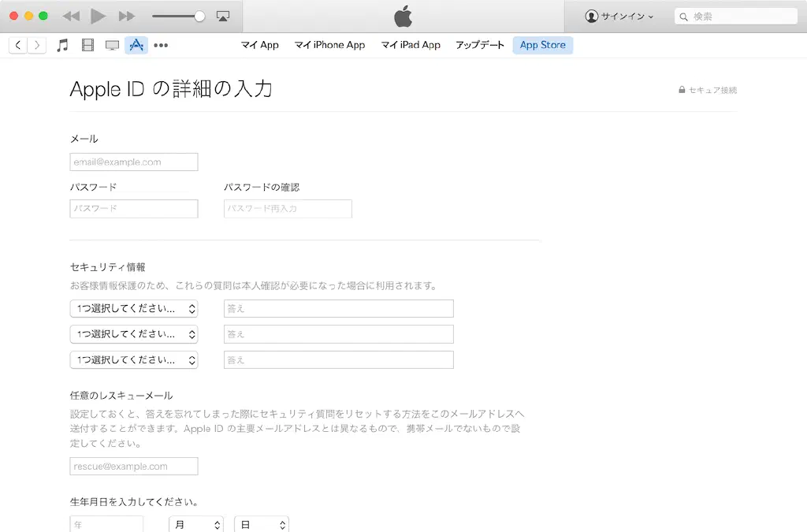Open the third security question dropdown
This screenshot has width=807, height=532.
133,359
